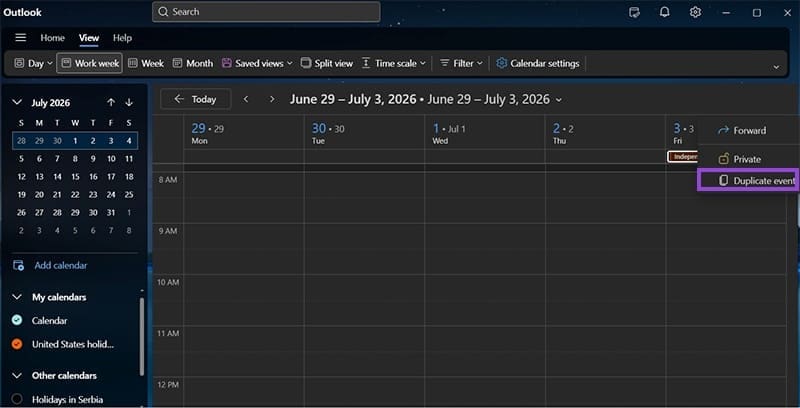Switch to Day view

pos(30,63)
